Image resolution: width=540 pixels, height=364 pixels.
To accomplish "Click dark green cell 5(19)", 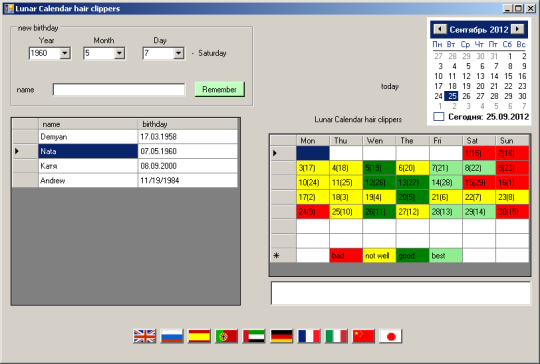I will [x=379, y=168].
